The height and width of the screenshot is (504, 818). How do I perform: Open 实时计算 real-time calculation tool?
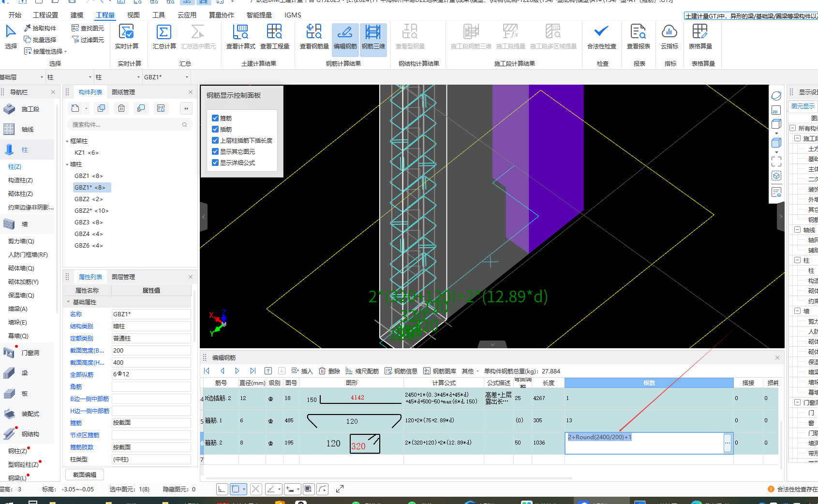click(127, 37)
